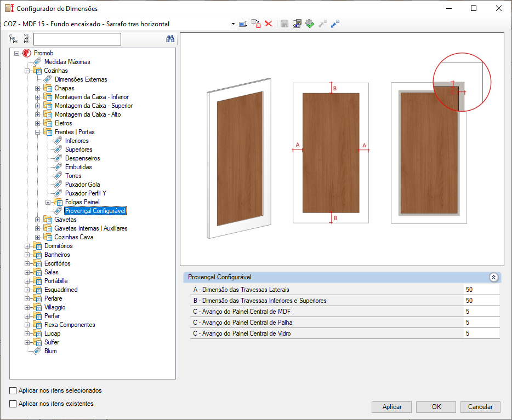Image resolution: width=512 pixels, height=420 pixels.
Task: Click the tag icon beside Medidas Máximas
Action: [37, 62]
